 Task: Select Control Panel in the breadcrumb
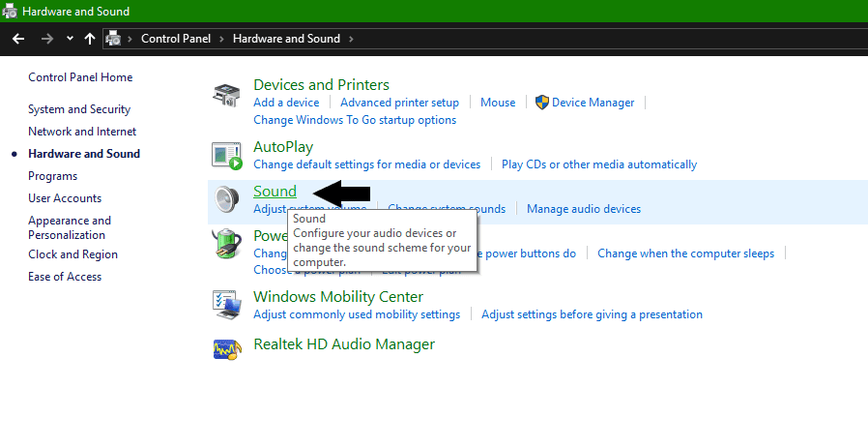click(x=176, y=39)
